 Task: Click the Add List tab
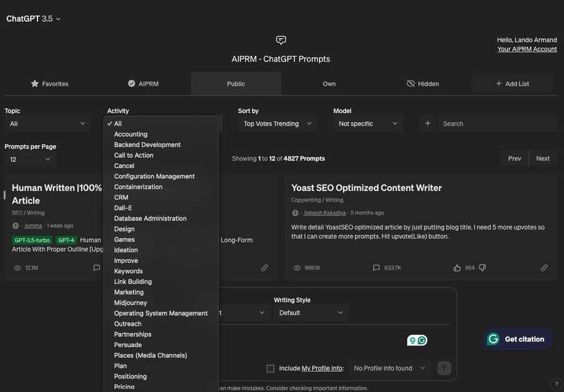(512, 84)
